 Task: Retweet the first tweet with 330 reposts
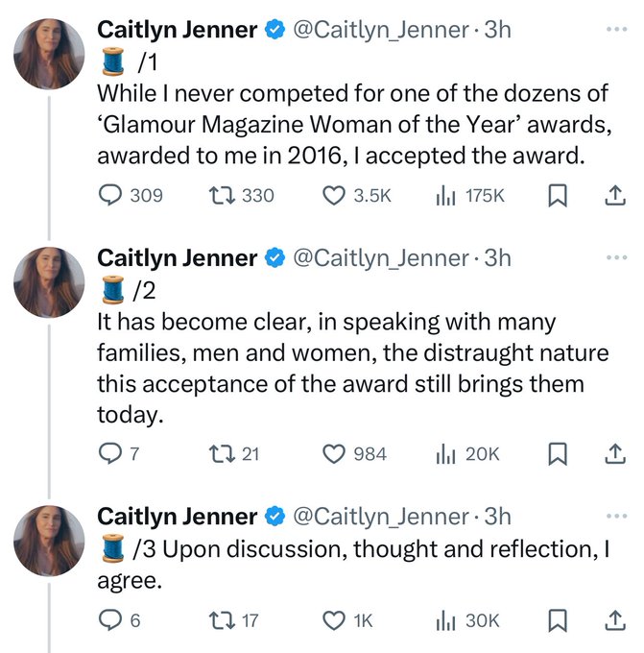219,196
